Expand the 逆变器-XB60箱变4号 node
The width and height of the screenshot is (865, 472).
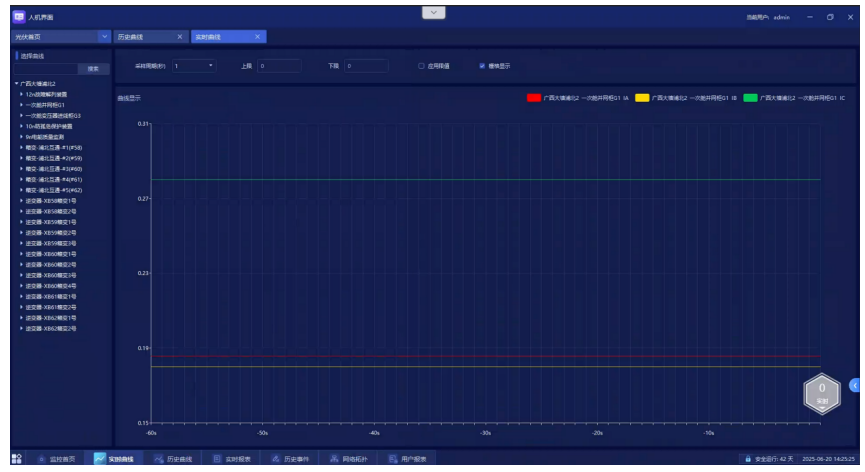22,286
